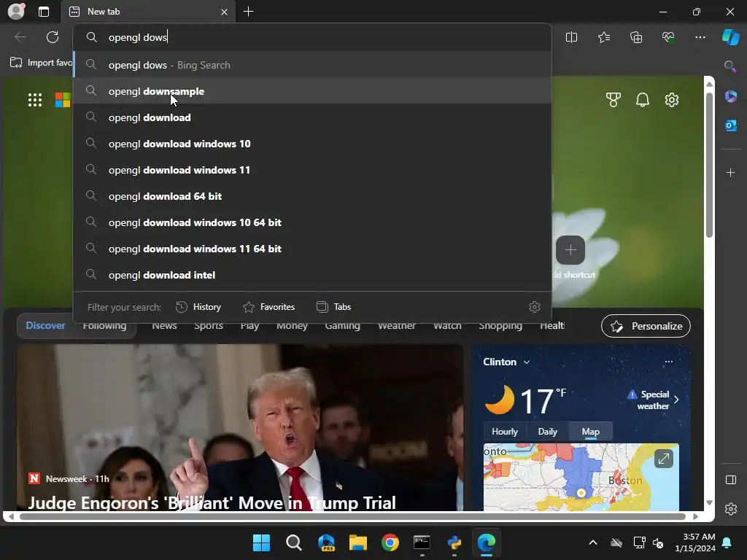The height and width of the screenshot is (560, 747).
Task: Click the Personalize button
Action: pos(646,326)
